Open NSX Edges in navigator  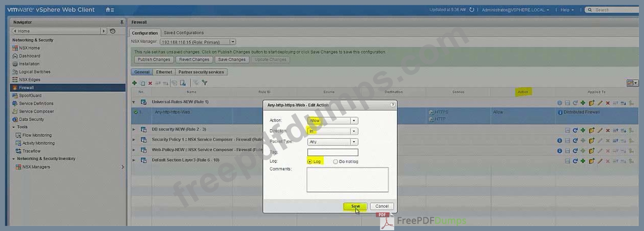[29, 80]
